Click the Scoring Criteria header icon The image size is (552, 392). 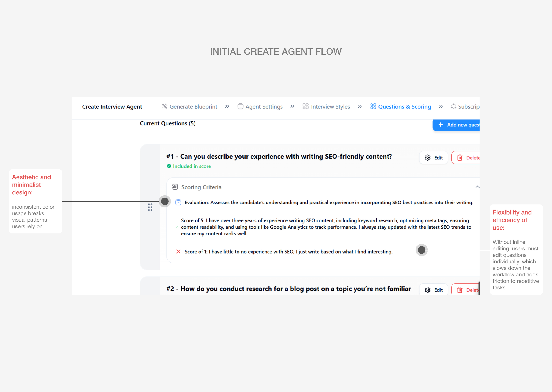(x=175, y=187)
